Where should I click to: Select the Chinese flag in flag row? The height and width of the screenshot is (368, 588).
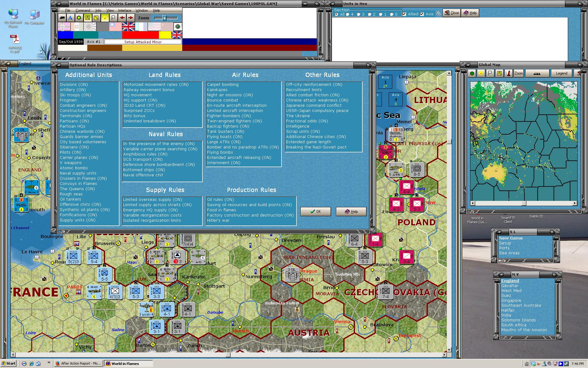(x=115, y=27)
